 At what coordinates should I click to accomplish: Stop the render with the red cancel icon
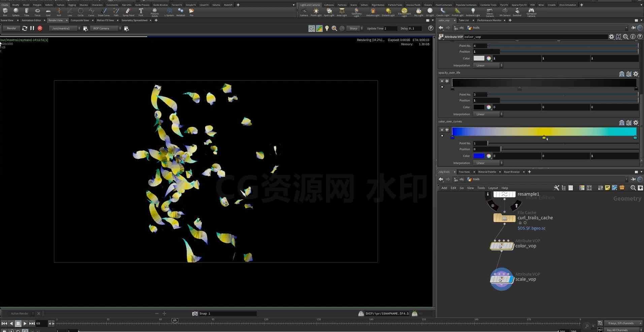coord(40,28)
